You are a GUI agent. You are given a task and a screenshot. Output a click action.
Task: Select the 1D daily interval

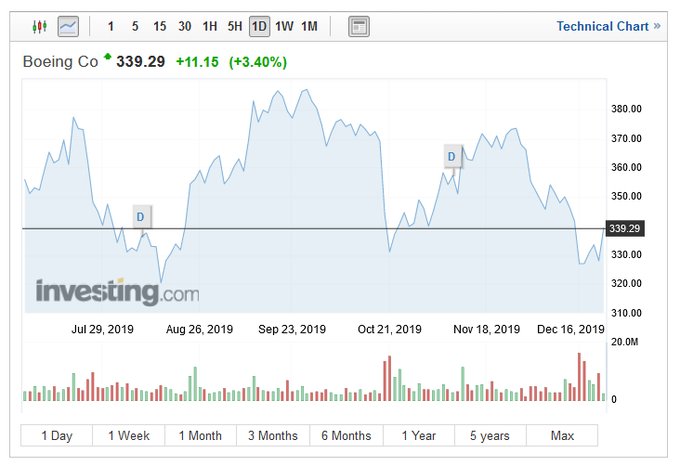pyautogui.click(x=259, y=27)
